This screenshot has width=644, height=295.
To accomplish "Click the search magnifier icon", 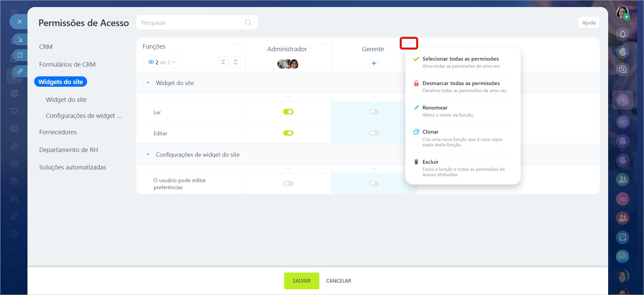I will click(248, 22).
